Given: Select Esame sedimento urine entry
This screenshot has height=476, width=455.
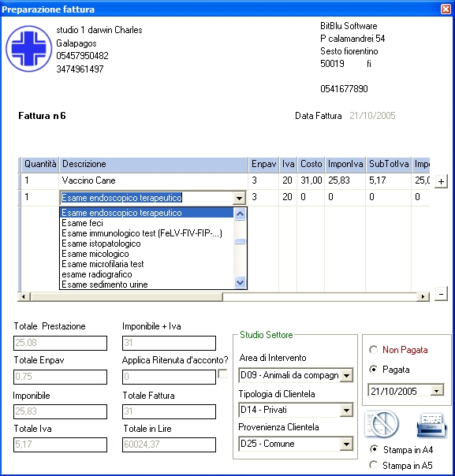Looking at the screenshot, I should click(147, 284).
